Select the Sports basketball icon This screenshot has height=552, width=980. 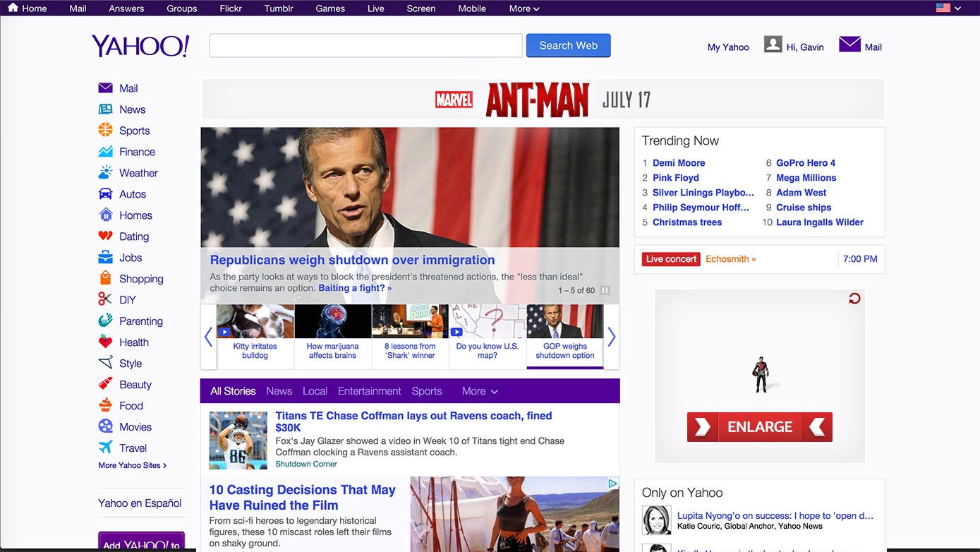(x=105, y=130)
